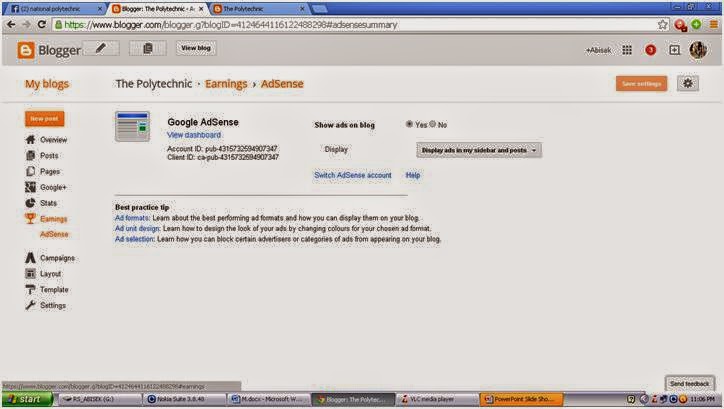Click the Earnings breadcrumb link
The width and height of the screenshot is (724, 409).
tap(226, 84)
